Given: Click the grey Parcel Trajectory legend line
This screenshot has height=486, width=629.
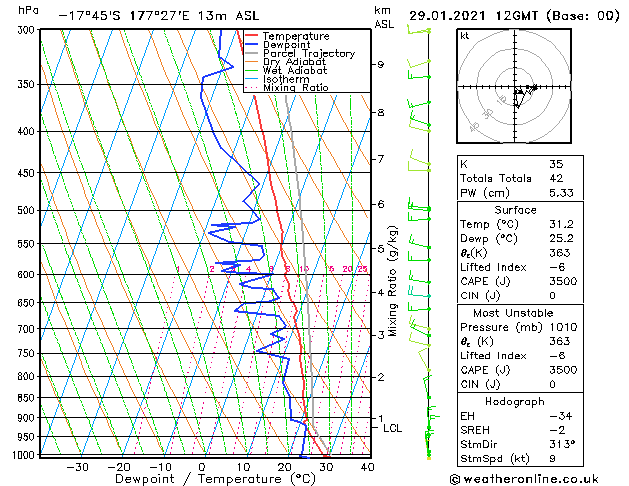Looking at the screenshot, I should (251, 53).
